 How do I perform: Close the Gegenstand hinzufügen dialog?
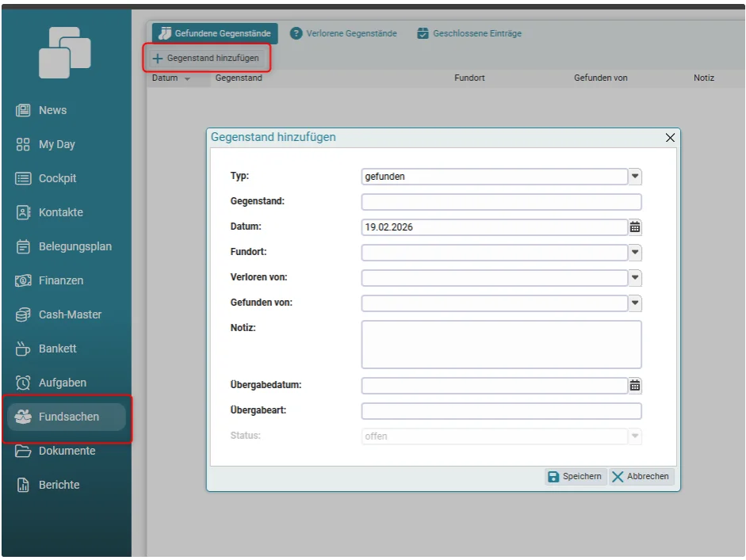tap(670, 138)
